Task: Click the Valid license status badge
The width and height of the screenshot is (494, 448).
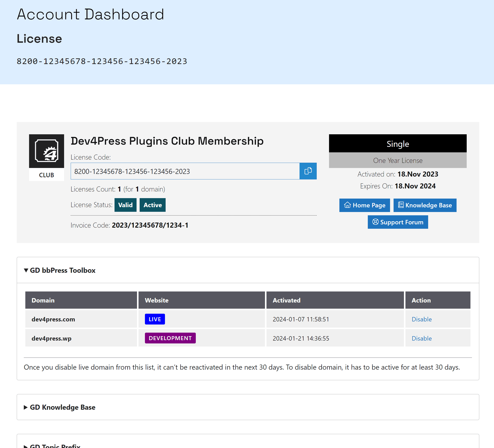Action: pos(125,205)
